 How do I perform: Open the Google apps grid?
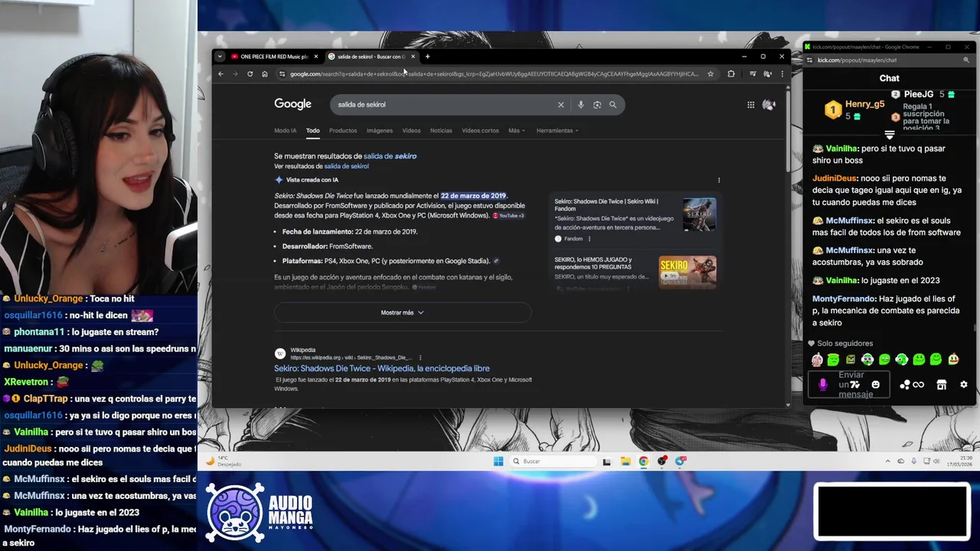pos(751,105)
